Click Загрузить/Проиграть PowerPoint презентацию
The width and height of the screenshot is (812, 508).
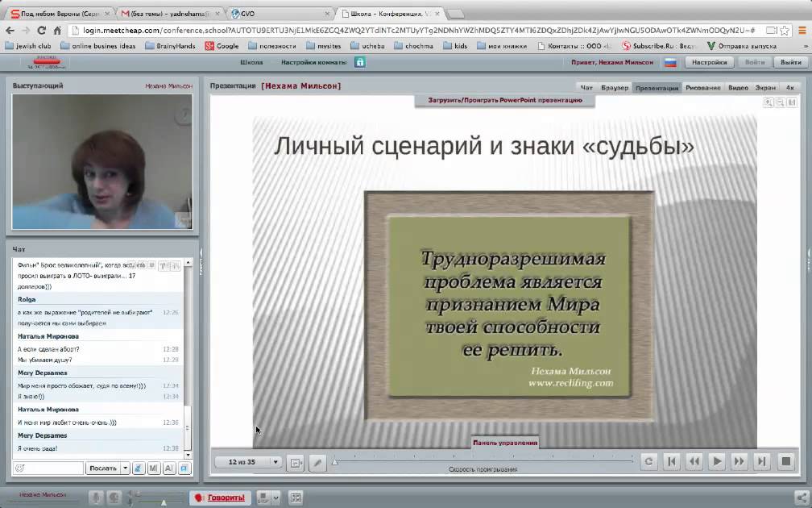(x=505, y=101)
